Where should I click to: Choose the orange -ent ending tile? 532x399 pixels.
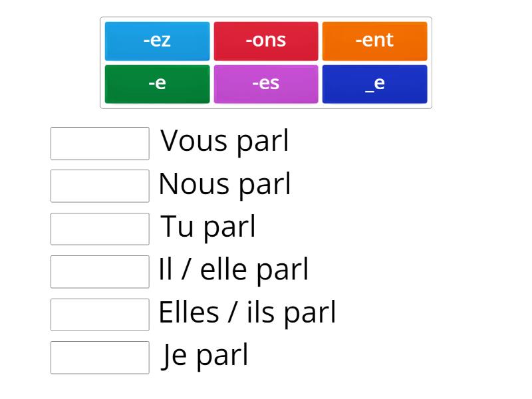[374, 41]
